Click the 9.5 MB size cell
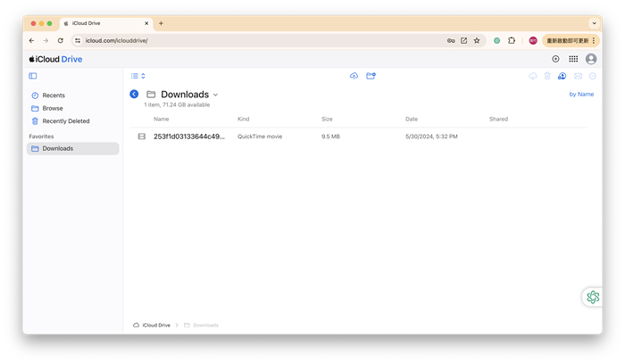The width and height of the screenshot is (625, 364). tap(330, 136)
